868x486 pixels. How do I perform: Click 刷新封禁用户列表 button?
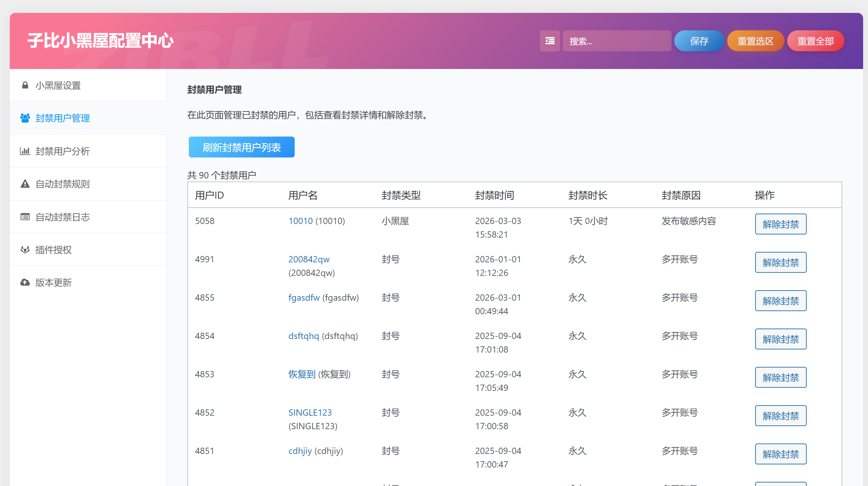tap(242, 147)
